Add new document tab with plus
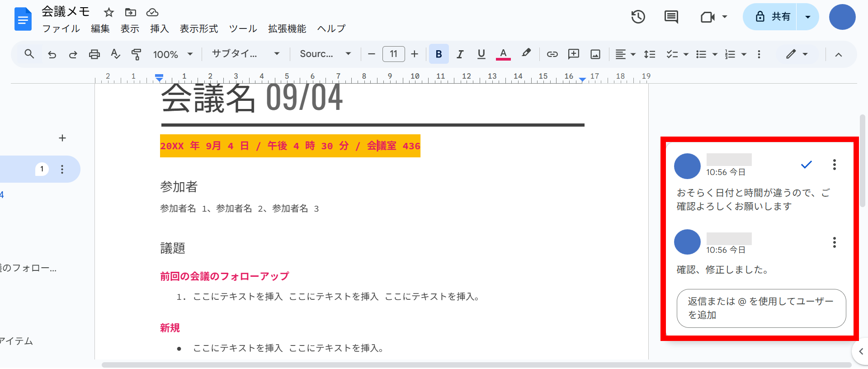The image size is (868, 369). pos(62,138)
